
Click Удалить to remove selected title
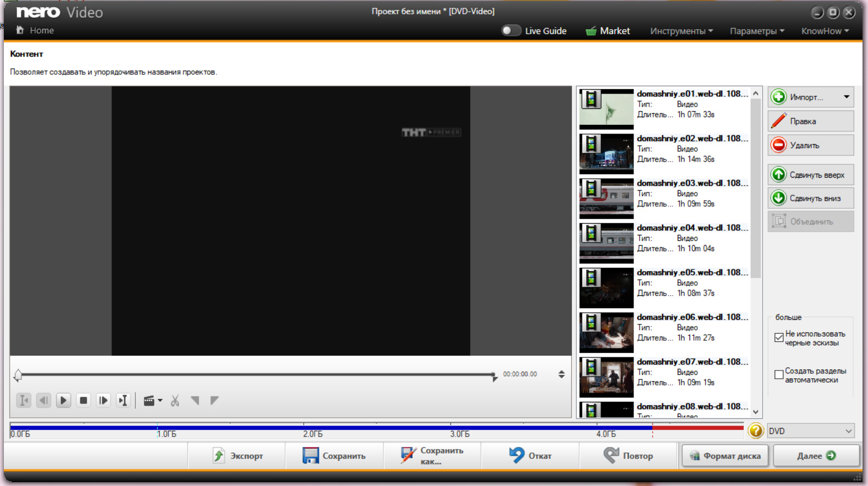click(x=811, y=145)
